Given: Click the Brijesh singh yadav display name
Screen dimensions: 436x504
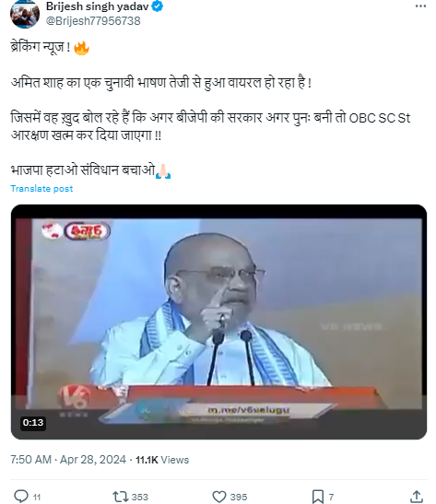Looking at the screenshot, I should tap(97, 6).
